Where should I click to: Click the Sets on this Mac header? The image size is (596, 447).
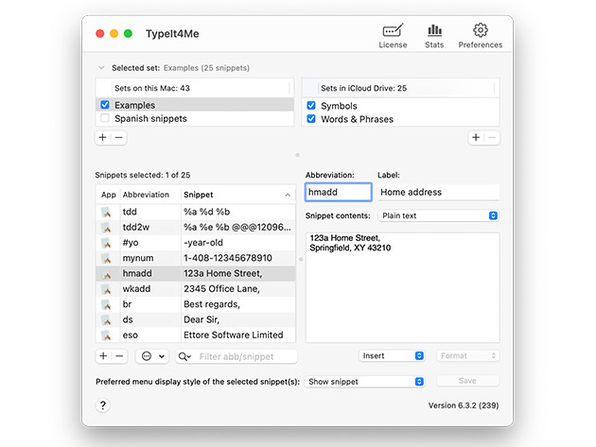[x=201, y=88]
